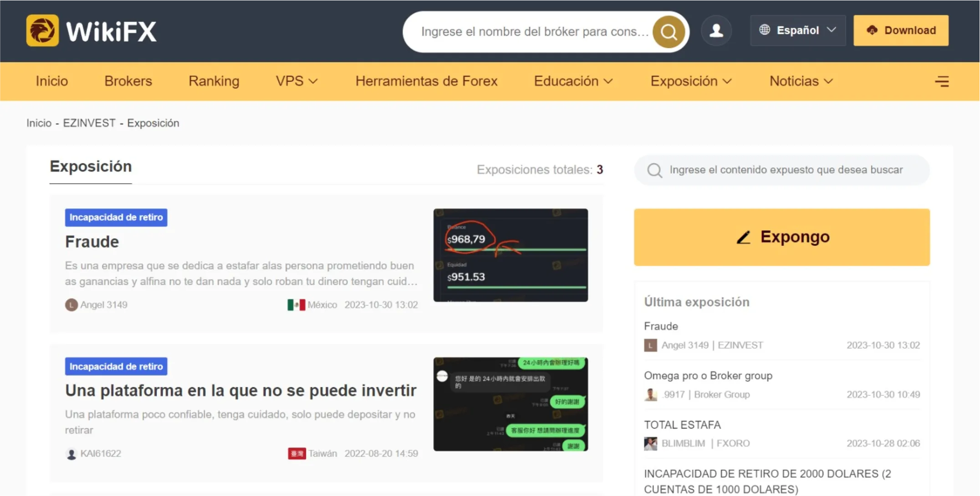Screen dimensions: 980x496
Task: Open 'Omega pro o Broker group' exposure
Action: 708,376
